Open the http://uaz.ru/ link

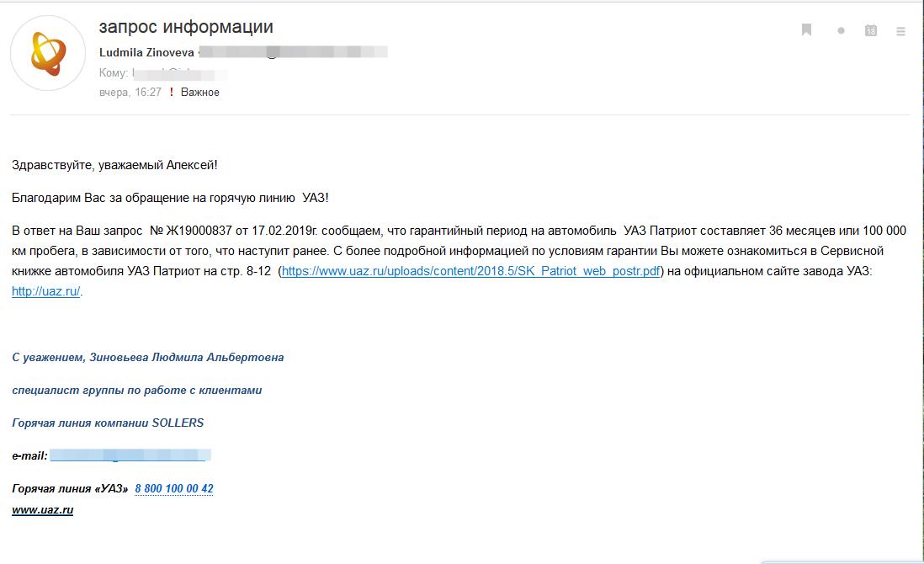click(x=46, y=291)
